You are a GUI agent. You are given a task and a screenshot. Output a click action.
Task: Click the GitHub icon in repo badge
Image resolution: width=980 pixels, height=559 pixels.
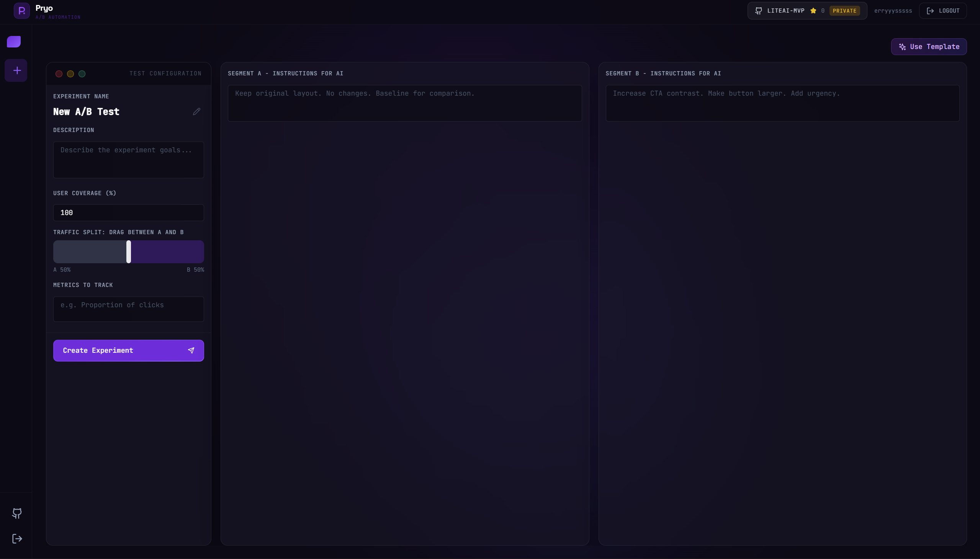pyautogui.click(x=758, y=11)
